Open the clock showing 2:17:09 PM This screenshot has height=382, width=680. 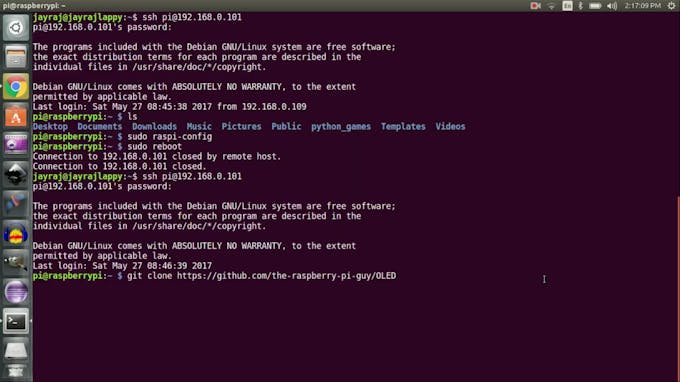(643, 6)
